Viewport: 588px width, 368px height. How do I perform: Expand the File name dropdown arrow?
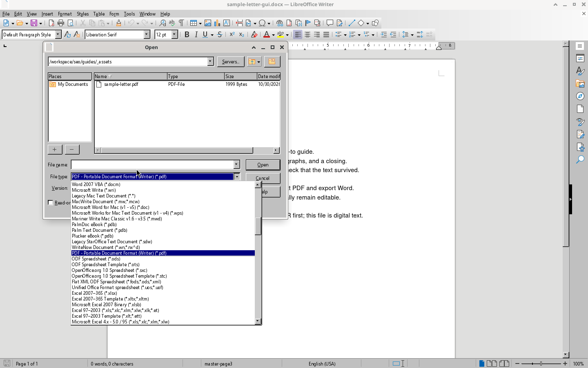click(236, 164)
